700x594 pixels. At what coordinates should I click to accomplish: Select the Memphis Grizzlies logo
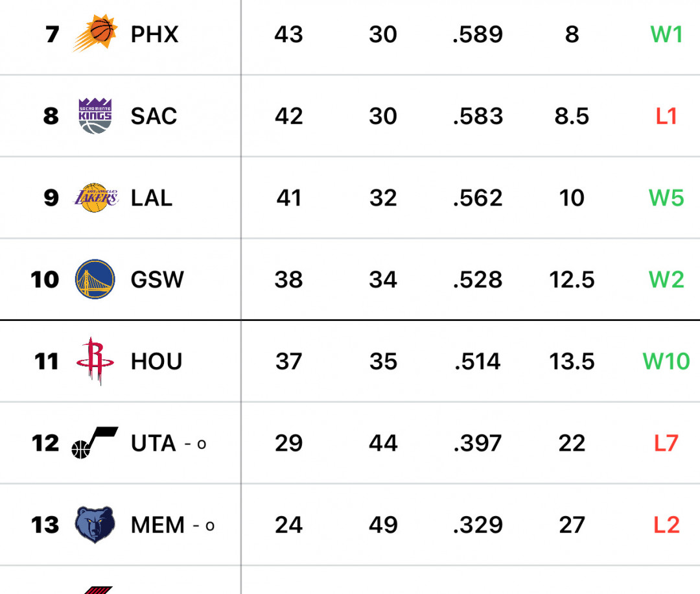[x=95, y=525]
